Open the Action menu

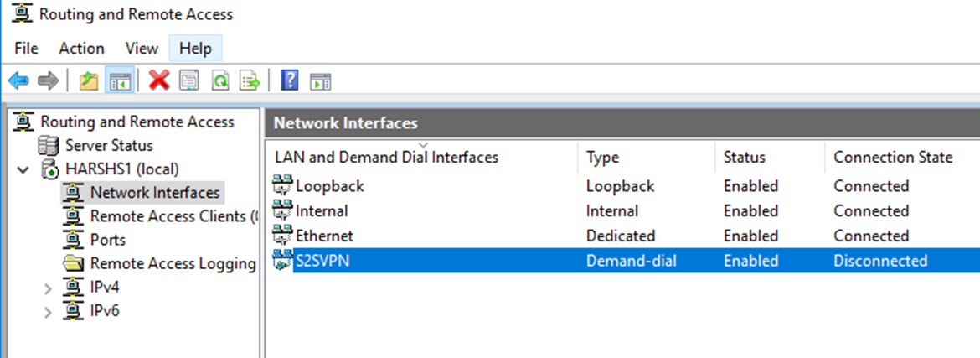coord(82,48)
